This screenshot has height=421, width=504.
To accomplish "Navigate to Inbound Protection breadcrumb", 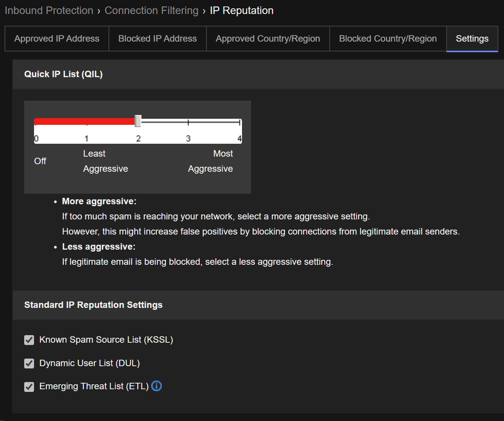I will 49,11.
